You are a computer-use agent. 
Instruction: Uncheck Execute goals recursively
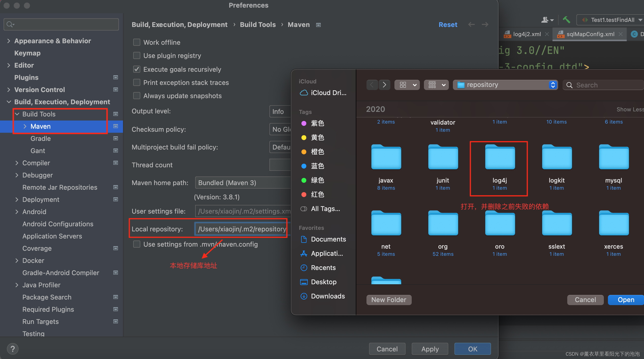pos(137,69)
